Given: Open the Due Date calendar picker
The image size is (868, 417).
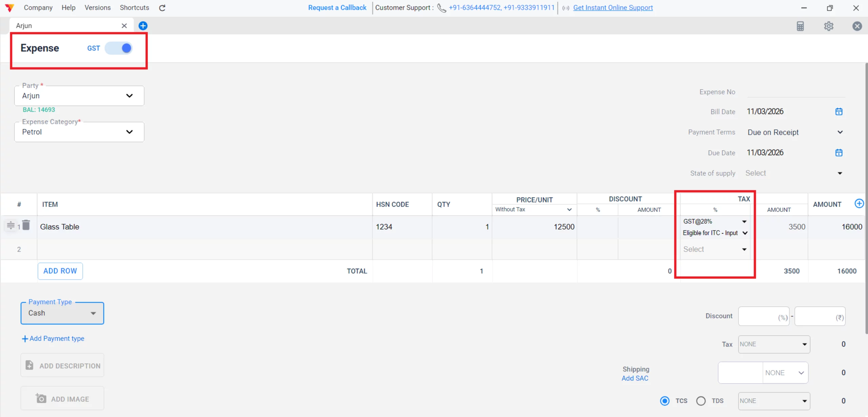Looking at the screenshot, I should (839, 153).
